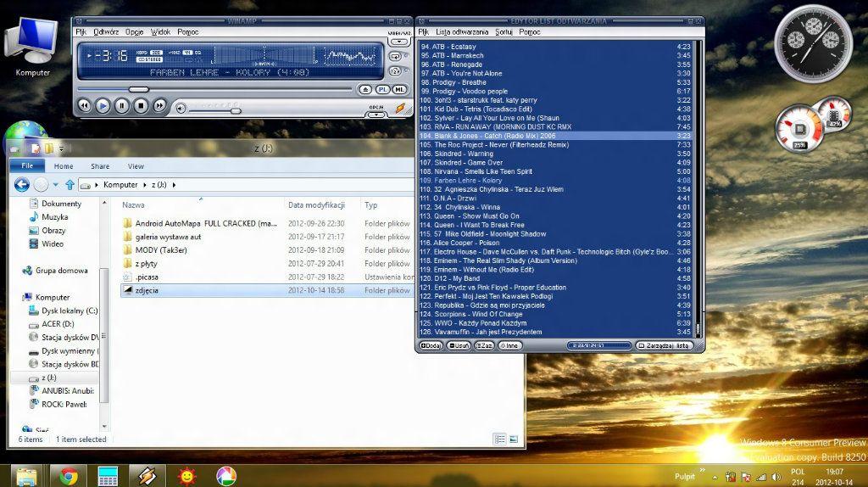Open playlist editor Sortuj menu

tap(504, 32)
